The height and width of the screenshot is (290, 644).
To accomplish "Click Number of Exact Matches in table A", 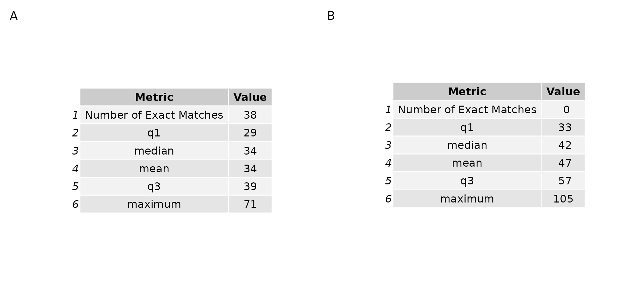I will coord(154,115).
